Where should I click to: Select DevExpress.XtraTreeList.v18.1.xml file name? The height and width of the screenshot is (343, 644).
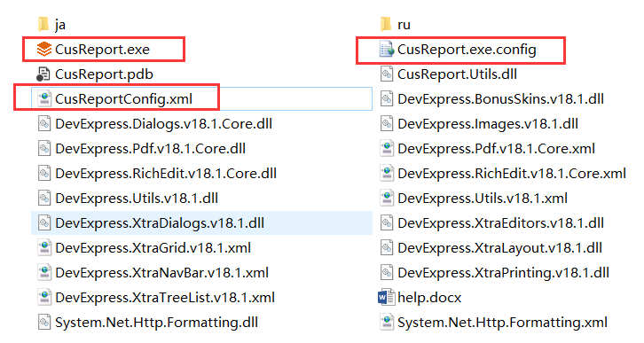coord(165,298)
